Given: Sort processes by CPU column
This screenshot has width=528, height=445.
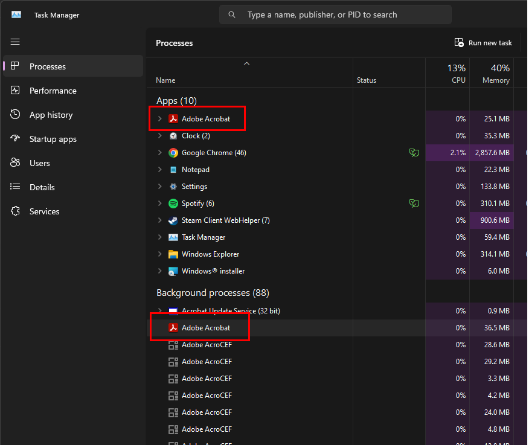Looking at the screenshot, I should pyautogui.click(x=448, y=74).
